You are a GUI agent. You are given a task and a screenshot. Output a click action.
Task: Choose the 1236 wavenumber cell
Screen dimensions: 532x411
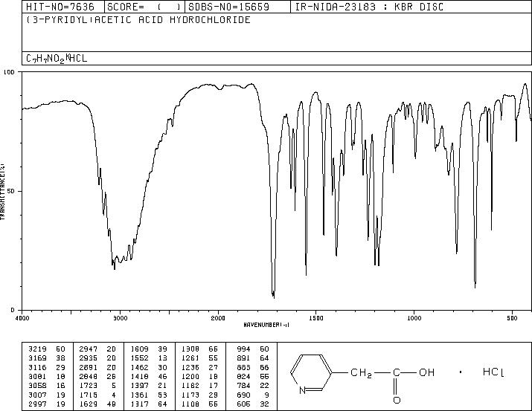[190, 367]
